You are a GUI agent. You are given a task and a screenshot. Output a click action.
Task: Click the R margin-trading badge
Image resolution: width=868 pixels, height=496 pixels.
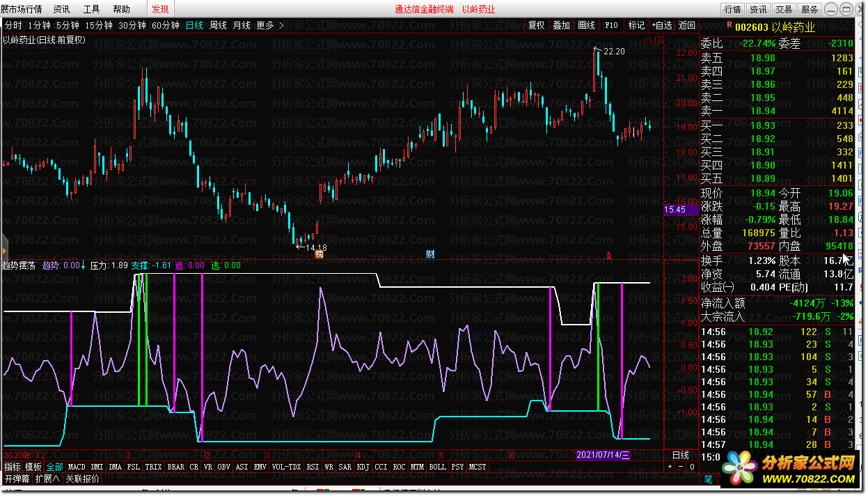pos(729,24)
